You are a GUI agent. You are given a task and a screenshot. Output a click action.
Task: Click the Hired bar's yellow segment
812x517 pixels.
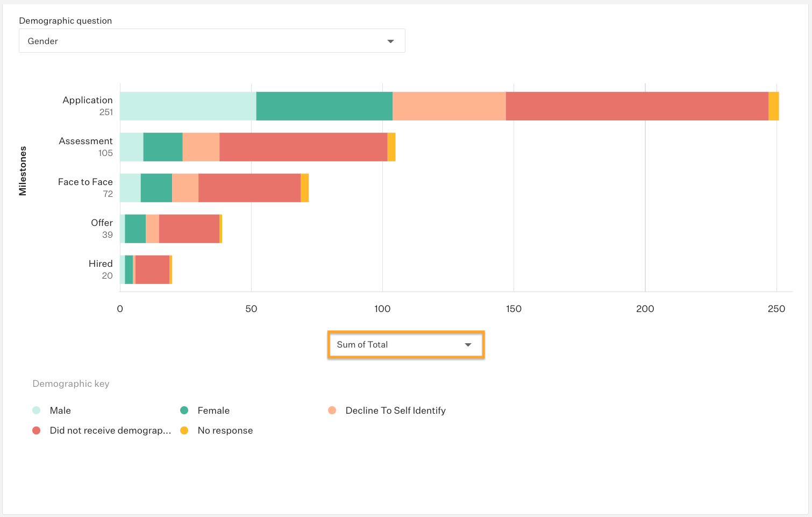(170, 270)
